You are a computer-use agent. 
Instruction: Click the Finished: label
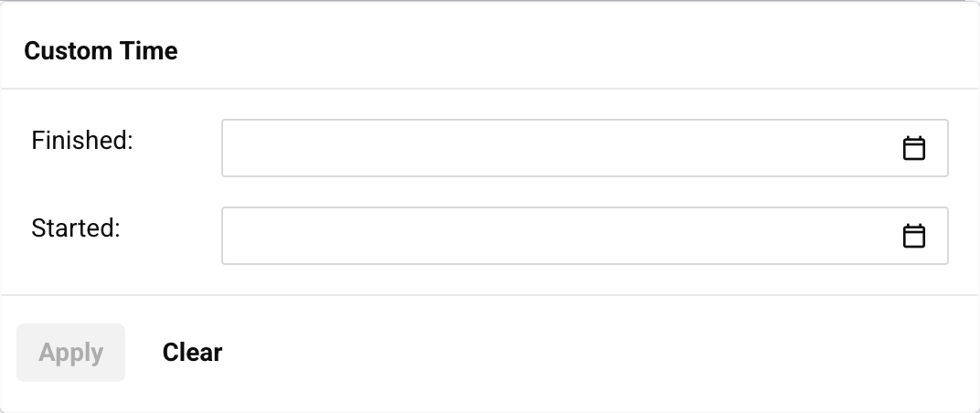[82, 141]
